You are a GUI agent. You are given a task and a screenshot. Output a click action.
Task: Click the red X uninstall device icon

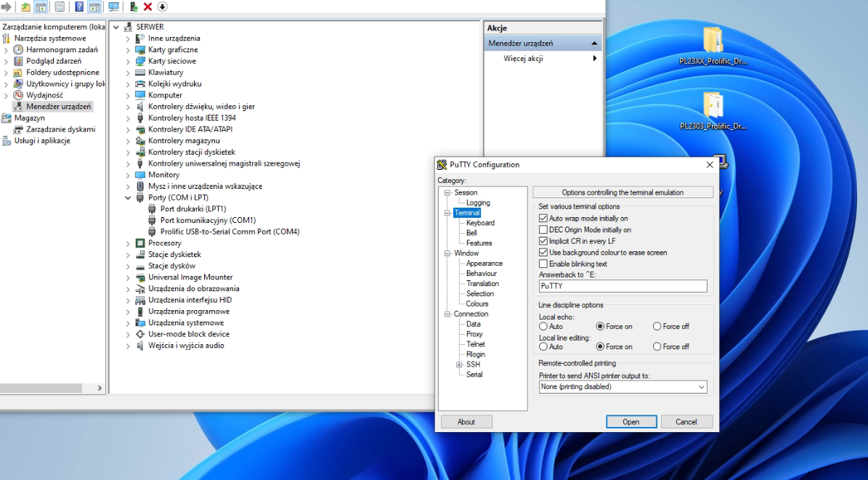coord(147,7)
